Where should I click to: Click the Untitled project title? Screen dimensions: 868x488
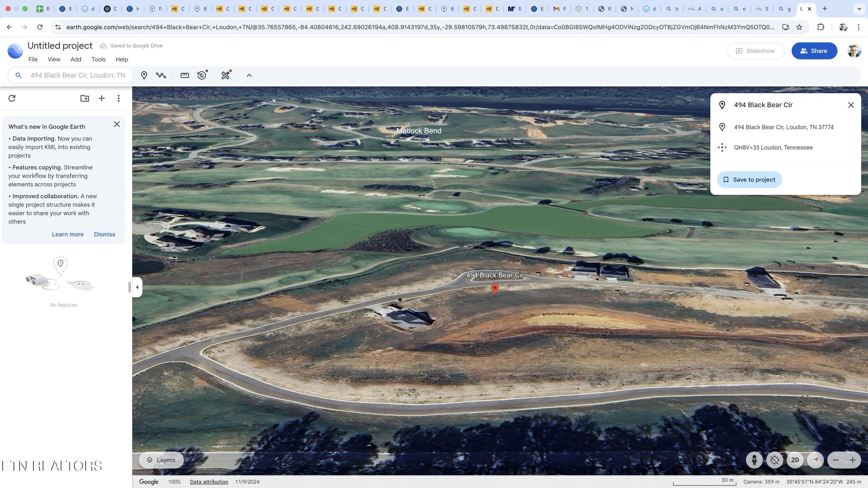(60, 45)
